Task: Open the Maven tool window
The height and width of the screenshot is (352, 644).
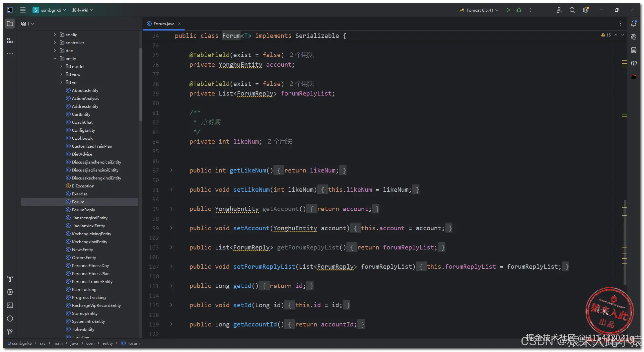Action: point(634,63)
